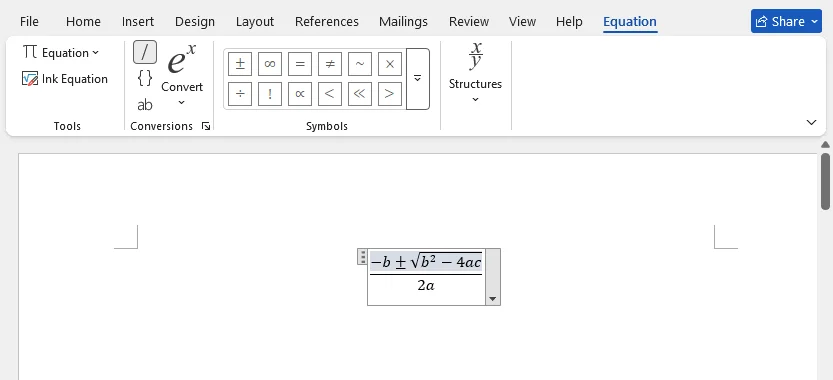
Task: Expand the Symbols gallery more arrow
Action: tap(418, 79)
